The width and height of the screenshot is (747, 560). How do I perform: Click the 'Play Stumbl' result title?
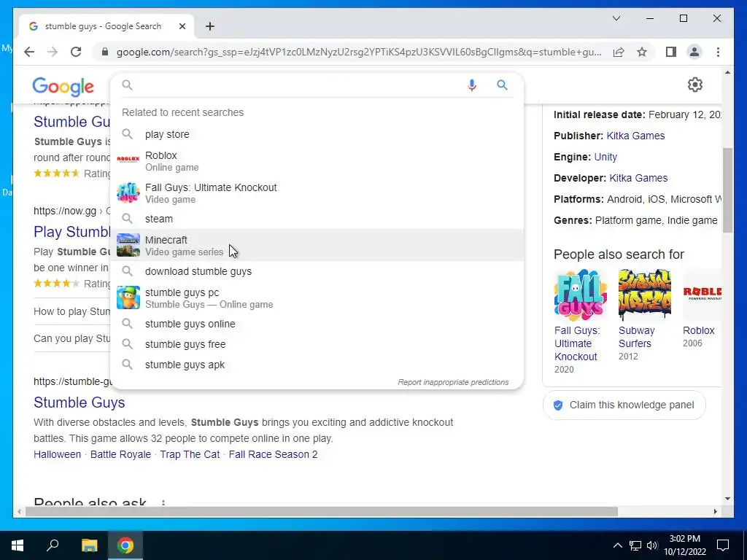[x=72, y=232]
